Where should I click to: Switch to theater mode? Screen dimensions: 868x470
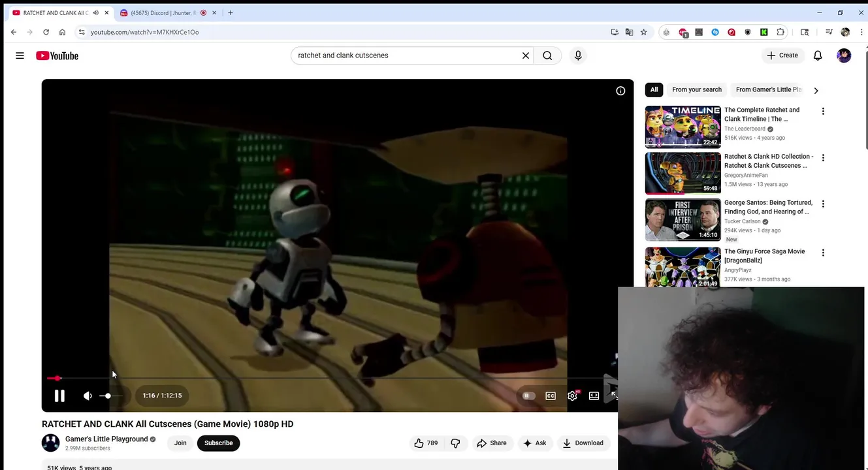[594, 396]
